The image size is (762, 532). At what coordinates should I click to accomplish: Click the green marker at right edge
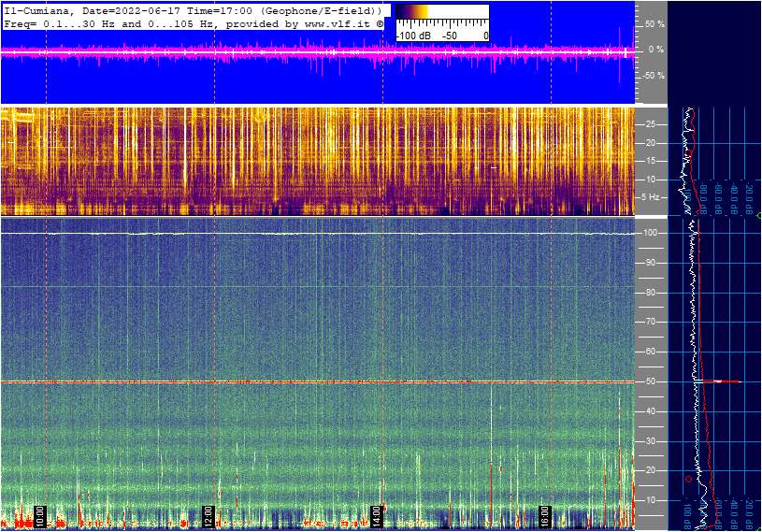(x=758, y=216)
